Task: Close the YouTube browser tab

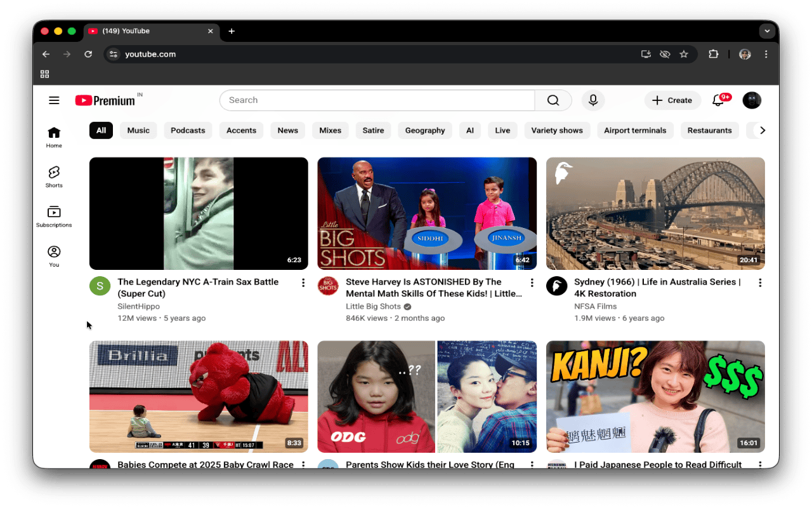Action: coord(211,31)
